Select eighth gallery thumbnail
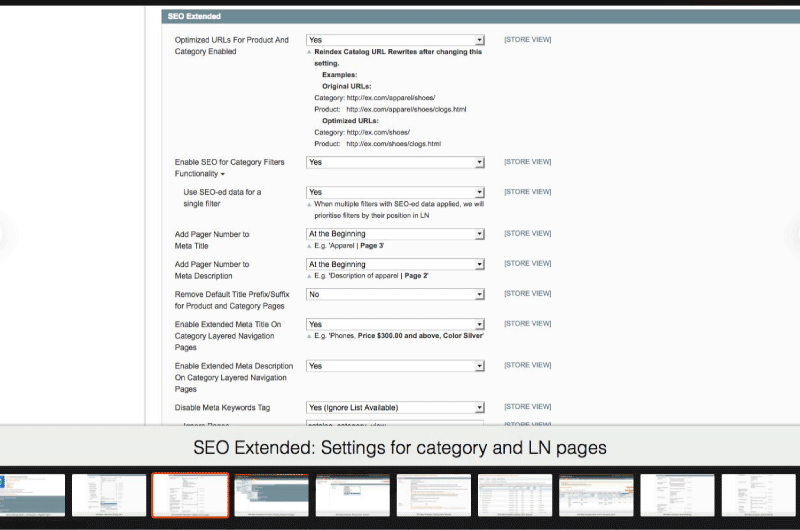This screenshot has width=800, height=530. [x=596, y=495]
